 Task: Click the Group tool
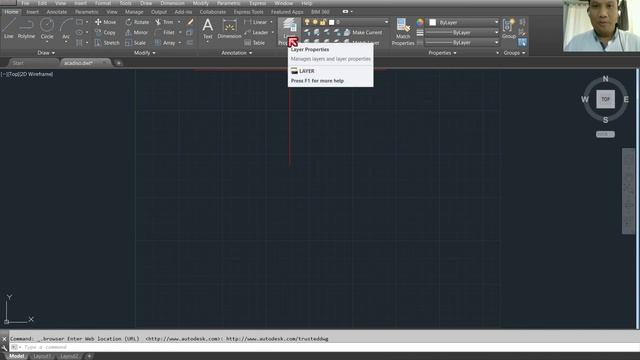(x=509, y=29)
